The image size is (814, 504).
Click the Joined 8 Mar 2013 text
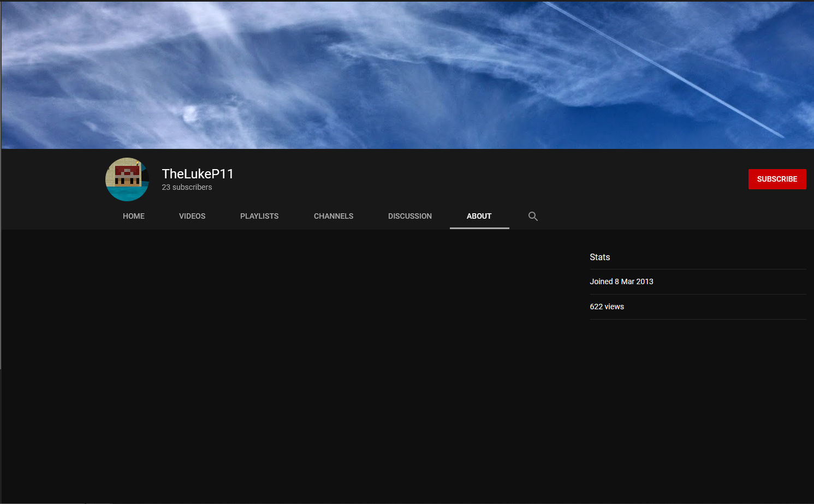621,281
